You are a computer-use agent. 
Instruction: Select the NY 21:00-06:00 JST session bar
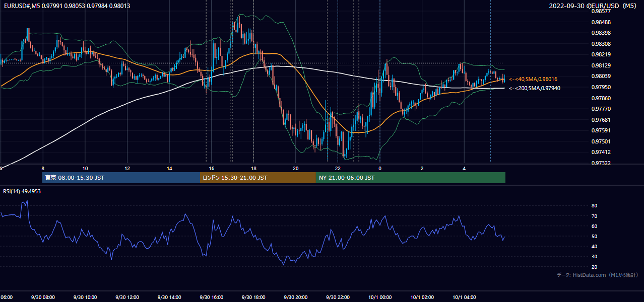(411, 178)
